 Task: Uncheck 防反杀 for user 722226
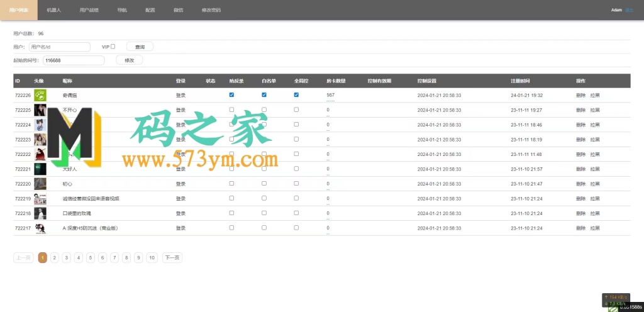231,94
